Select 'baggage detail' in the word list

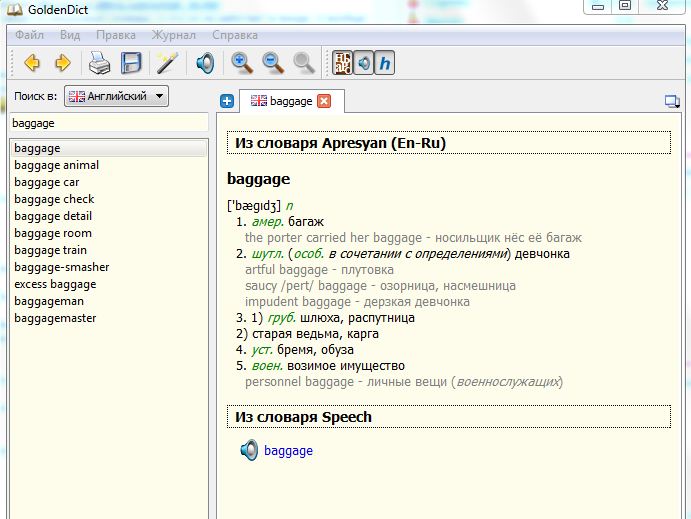pos(109,216)
